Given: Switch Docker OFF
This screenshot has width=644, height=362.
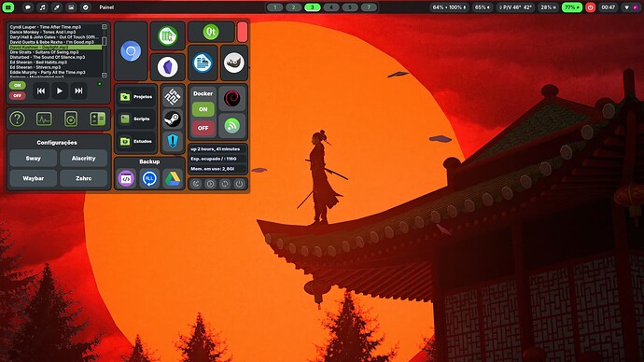Looking at the screenshot, I should 203,128.
